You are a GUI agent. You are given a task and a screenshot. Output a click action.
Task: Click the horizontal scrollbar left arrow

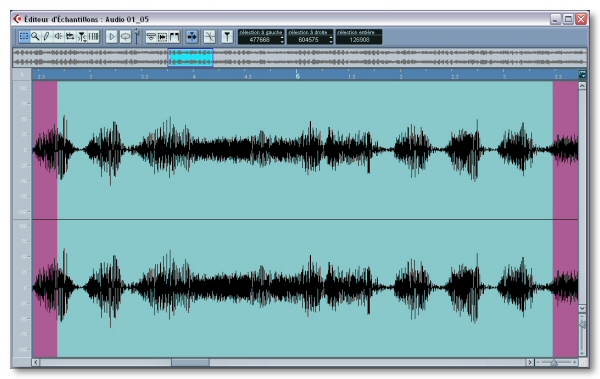pos(36,362)
